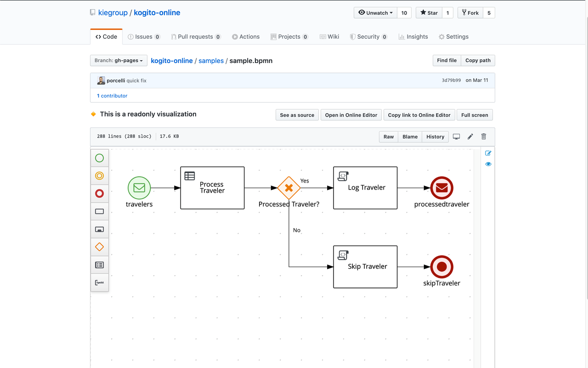Image resolution: width=588 pixels, height=368 pixels.
Task: Select the skipTraveler end event
Action: pos(442,267)
